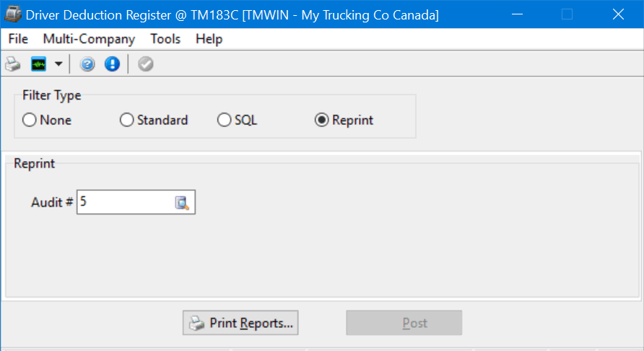This screenshot has height=351, width=644.
Task: Open the Tools menu
Action: coord(165,39)
